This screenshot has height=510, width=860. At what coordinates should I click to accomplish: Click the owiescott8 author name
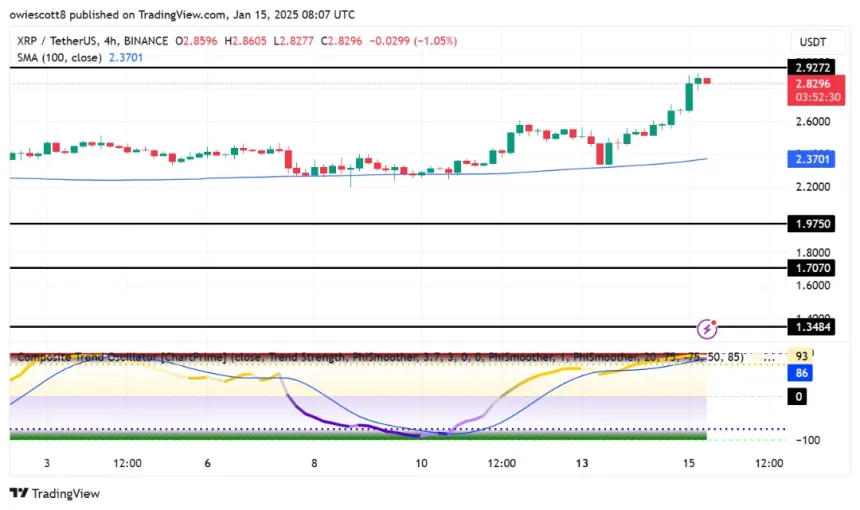[42, 15]
